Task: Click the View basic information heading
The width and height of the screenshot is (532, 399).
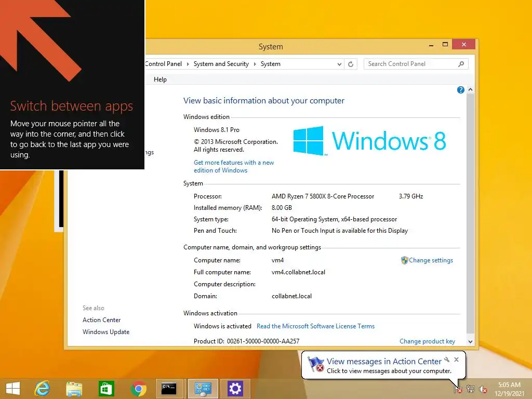Action: click(x=263, y=101)
